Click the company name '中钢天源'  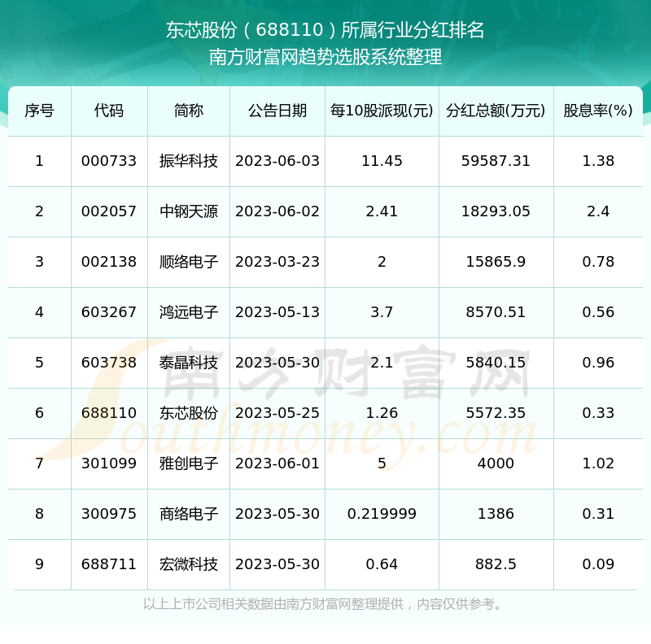click(x=189, y=211)
